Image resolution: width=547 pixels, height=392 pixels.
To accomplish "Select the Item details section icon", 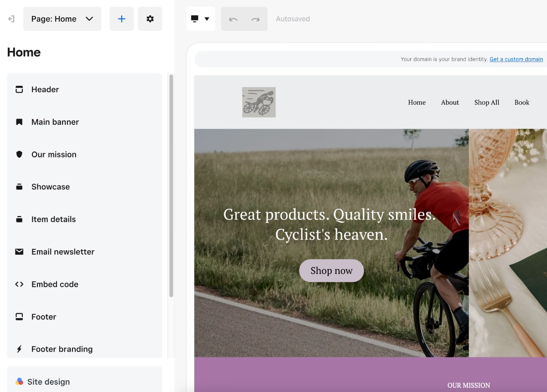I will point(19,219).
